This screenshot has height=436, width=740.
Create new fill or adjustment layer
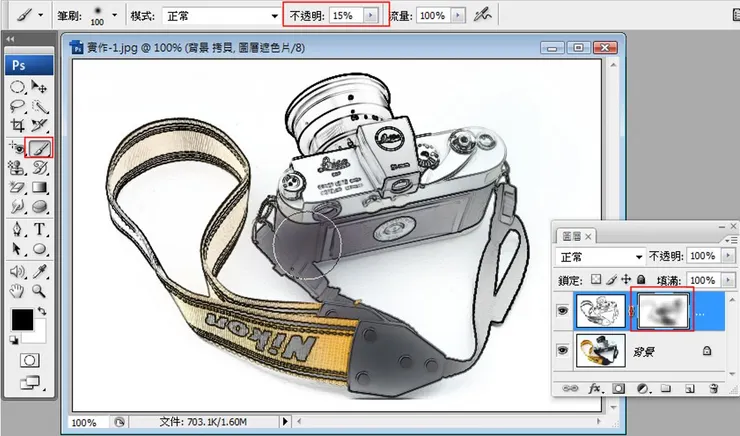[642, 388]
